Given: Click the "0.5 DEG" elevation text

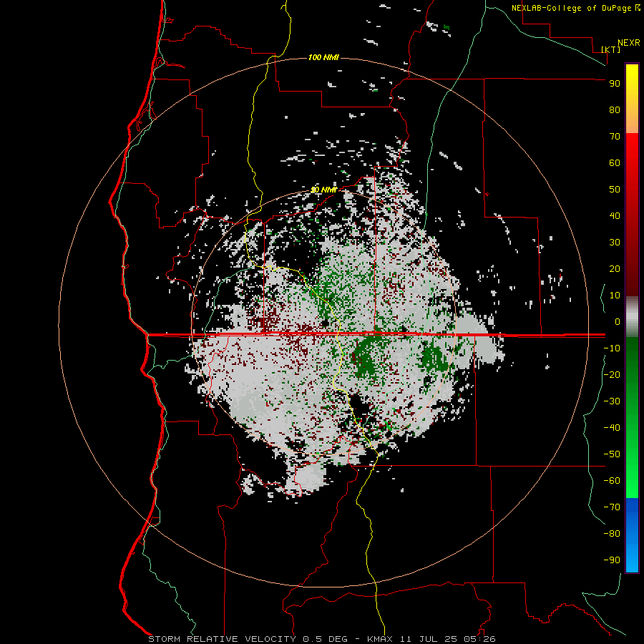Looking at the screenshot, I should coord(326,639).
